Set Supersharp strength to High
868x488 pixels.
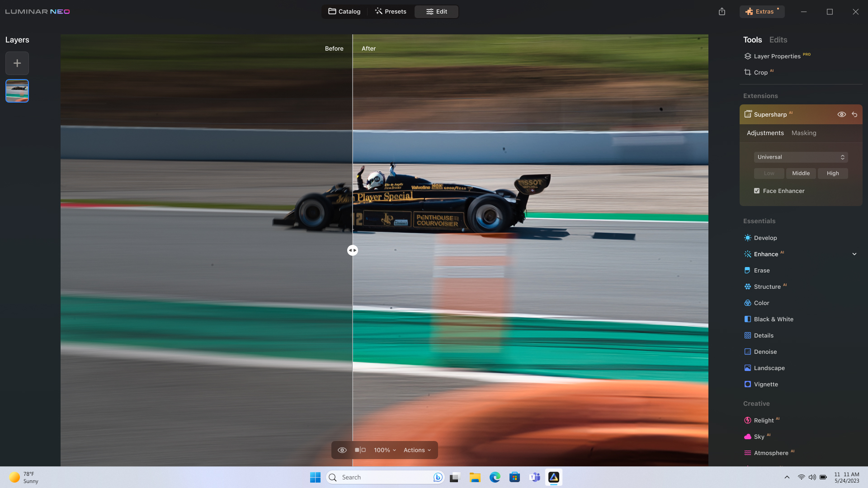click(x=832, y=173)
